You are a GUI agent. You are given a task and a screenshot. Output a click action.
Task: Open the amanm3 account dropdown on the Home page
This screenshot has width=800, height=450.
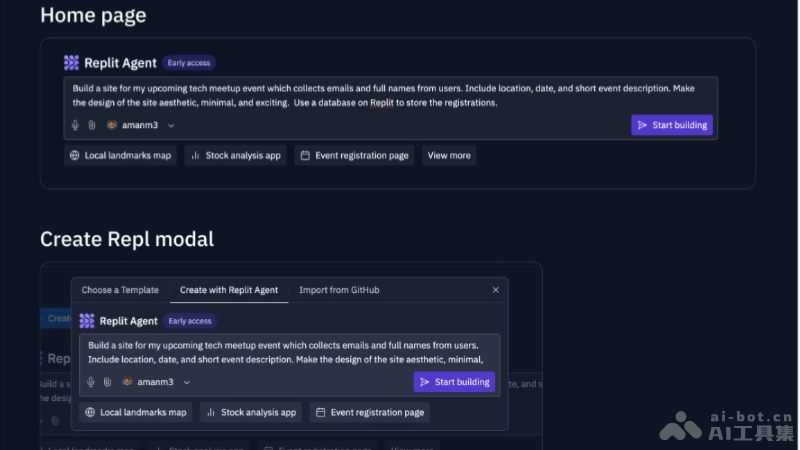pyautogui.click(x=171, y=125)
